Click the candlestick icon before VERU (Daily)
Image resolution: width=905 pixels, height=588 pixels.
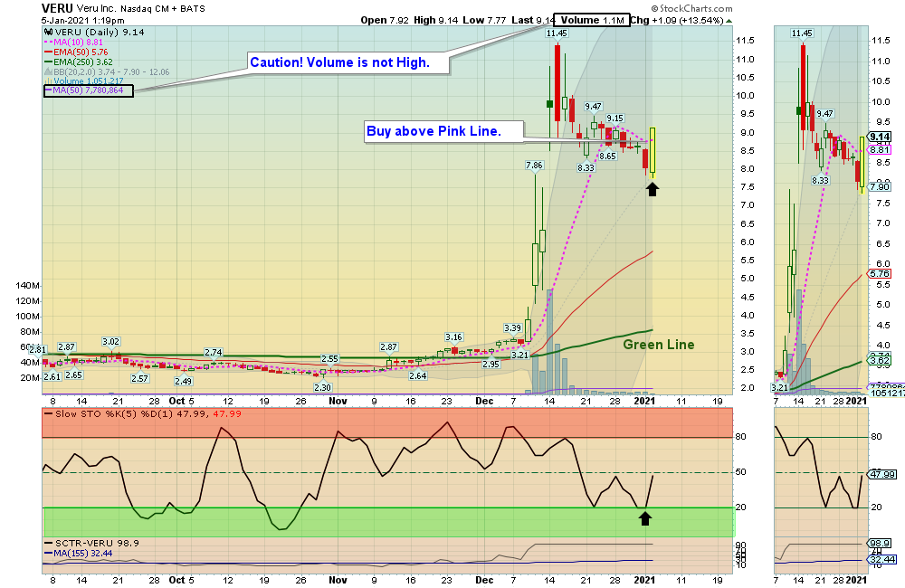pyautogui.click(x=49, y=33)
